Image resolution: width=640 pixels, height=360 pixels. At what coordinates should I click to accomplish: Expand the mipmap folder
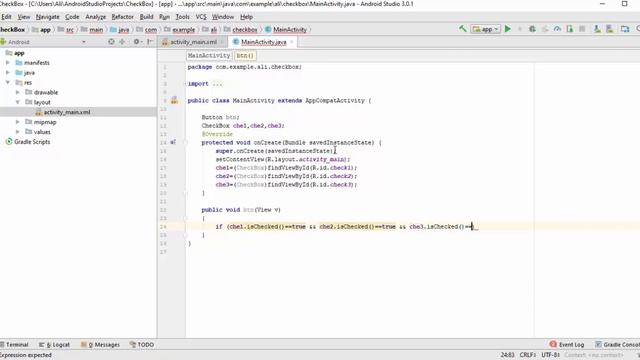(x=18, y=122)
